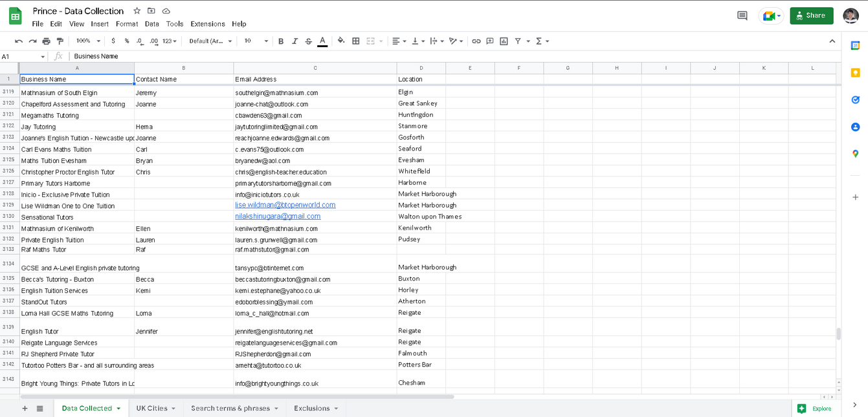
Task: Toggle italic formatting
Action: coord(295,41)
